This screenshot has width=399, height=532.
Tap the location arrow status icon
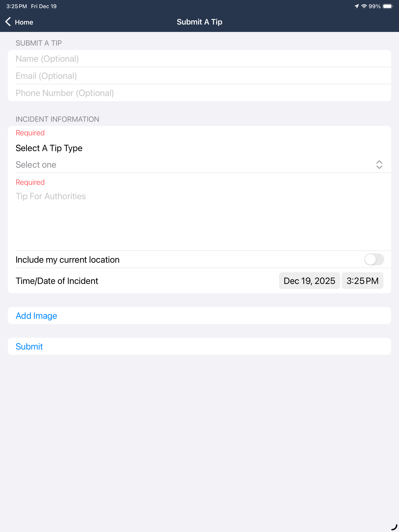(357, 6)
